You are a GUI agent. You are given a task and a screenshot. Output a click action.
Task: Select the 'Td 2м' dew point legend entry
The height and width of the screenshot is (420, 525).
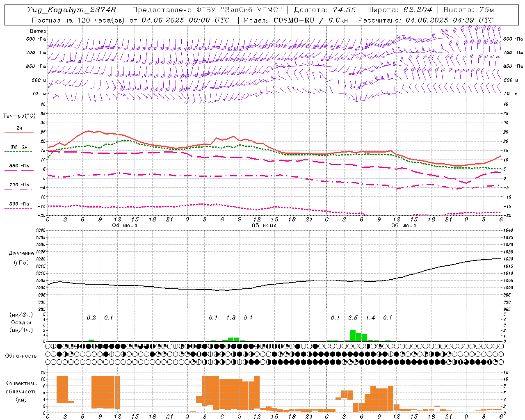tap(19, 147)
